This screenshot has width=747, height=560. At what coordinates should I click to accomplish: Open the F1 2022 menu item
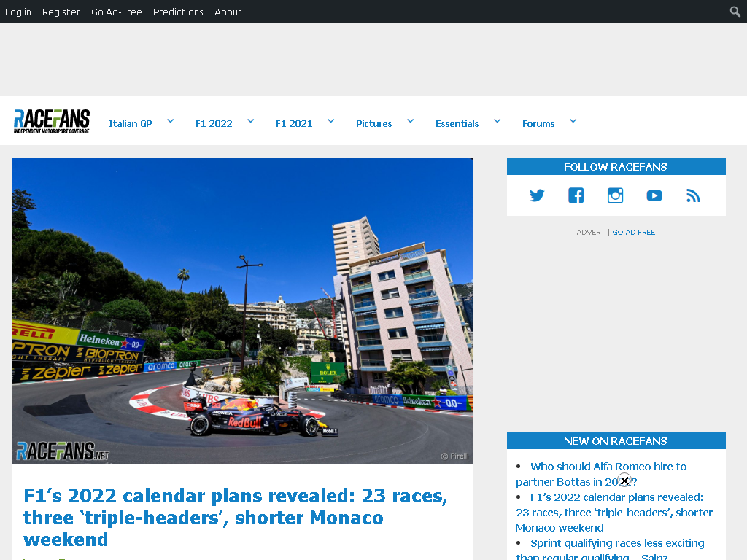coord(214,123)
